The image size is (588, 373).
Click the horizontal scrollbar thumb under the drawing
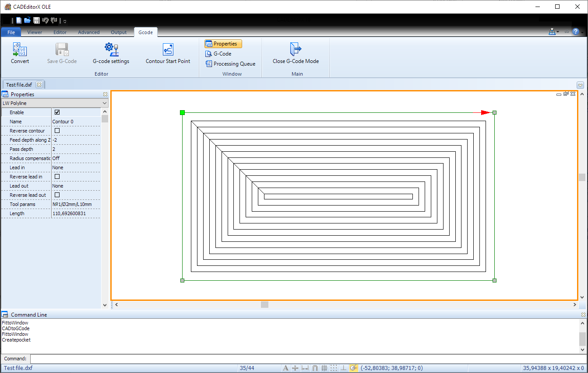264,304
